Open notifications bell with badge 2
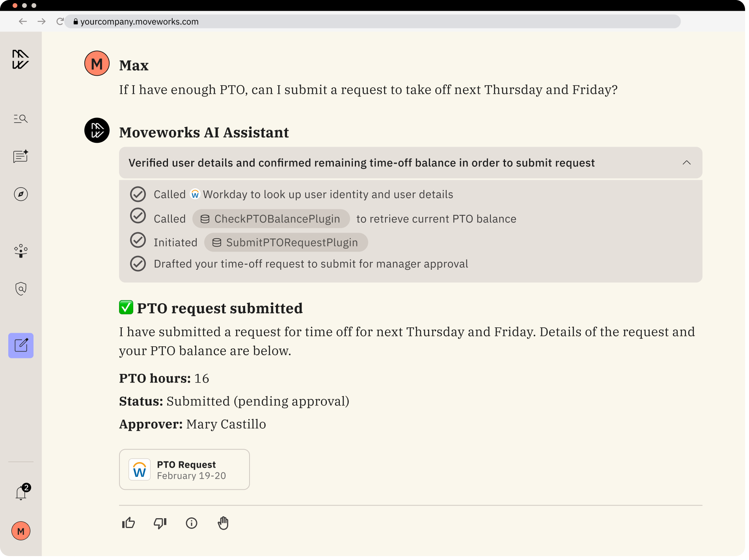The width and height of the screenshot is (749, 560). (22, 492)
